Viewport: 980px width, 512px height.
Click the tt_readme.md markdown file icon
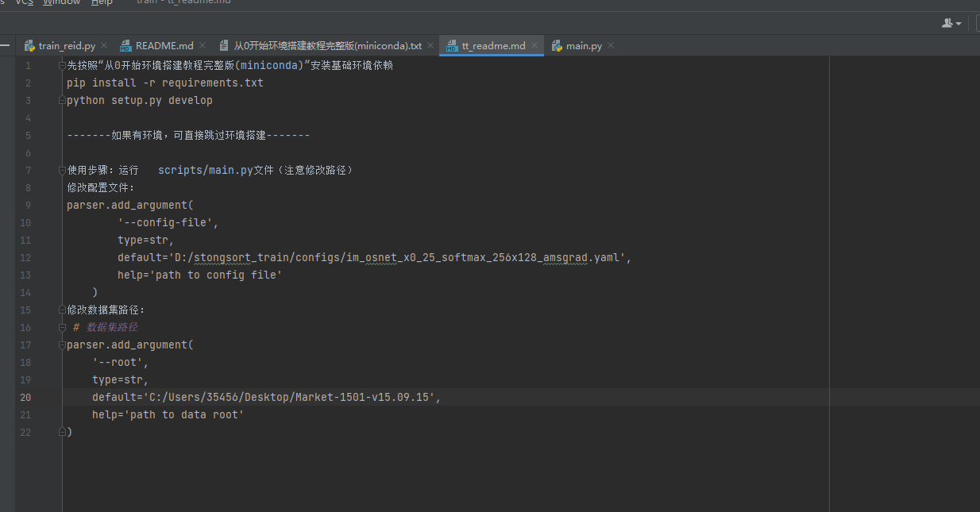pyautogui.click(x=452, y=46)
